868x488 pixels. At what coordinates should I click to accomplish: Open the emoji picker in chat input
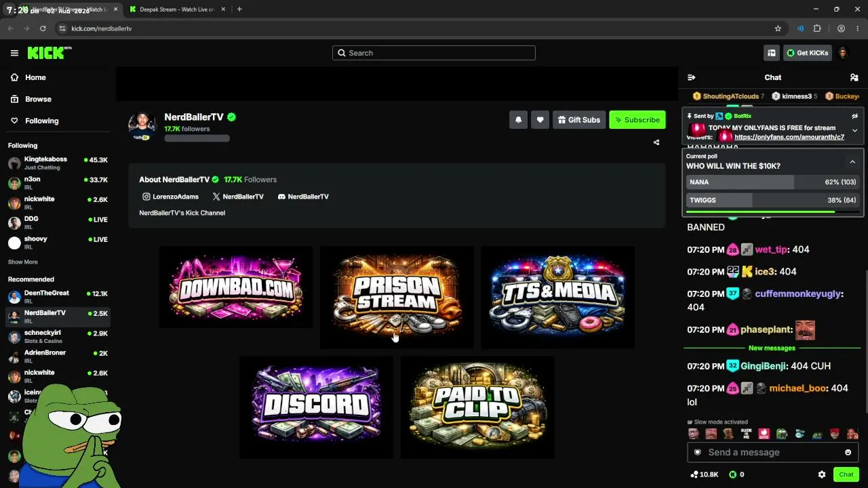pos(848,452)
